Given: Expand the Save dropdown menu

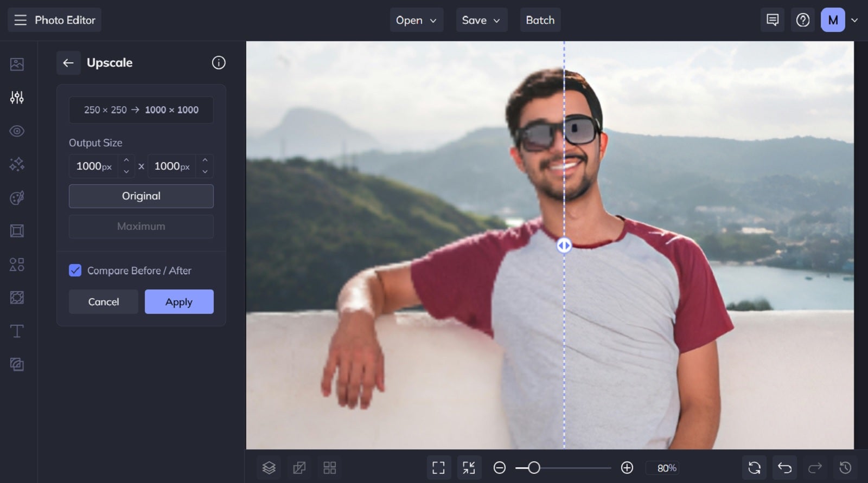Looking at the screenshot, I should click(482, 20).
